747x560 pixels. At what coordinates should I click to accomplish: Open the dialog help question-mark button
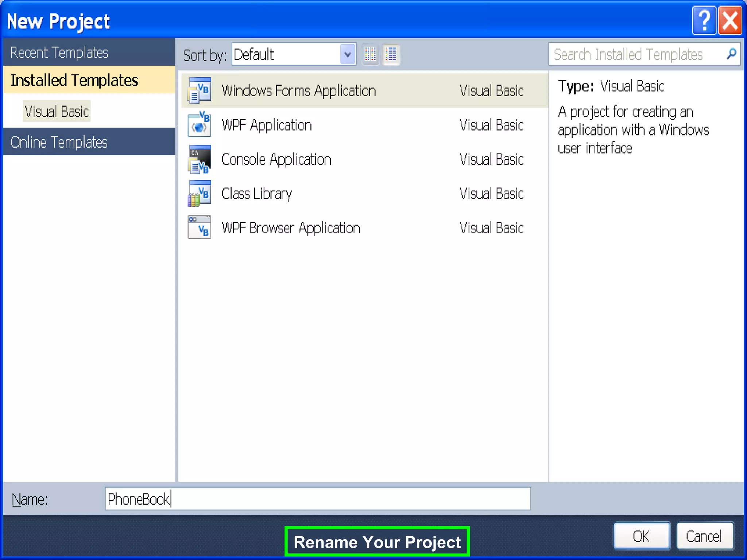704,21
